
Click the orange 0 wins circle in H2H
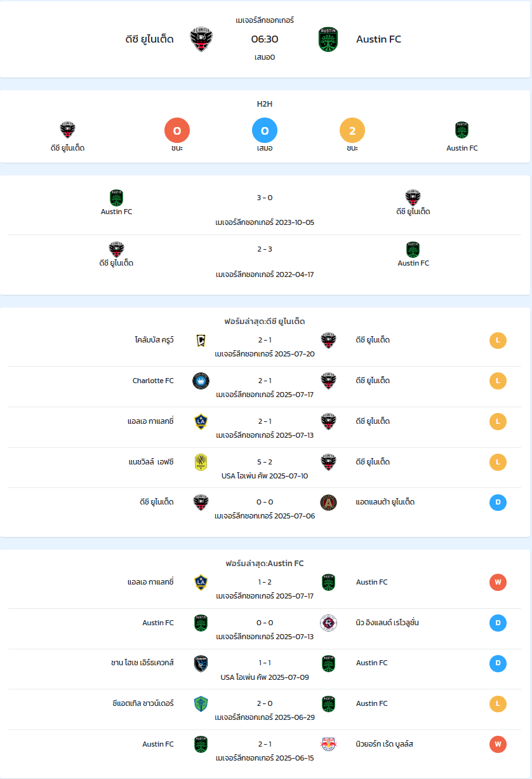pos(177,131)
